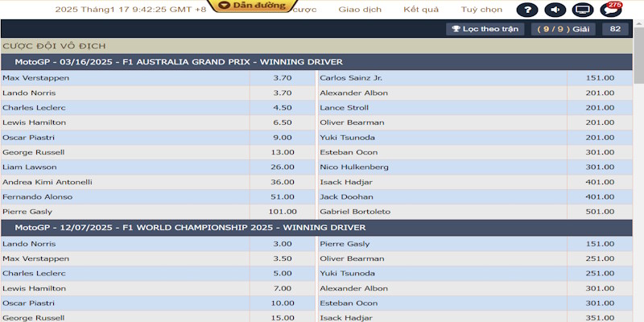The image size is (644, 322).
Task: Select Australia GP Charles Leclerc odds 4.50
Action: tap(283, 108)
